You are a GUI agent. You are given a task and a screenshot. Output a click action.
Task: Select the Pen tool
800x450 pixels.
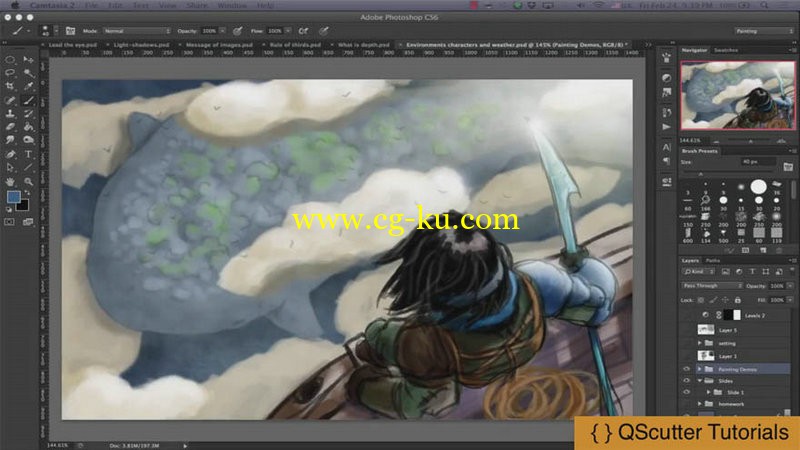point(10,154)
